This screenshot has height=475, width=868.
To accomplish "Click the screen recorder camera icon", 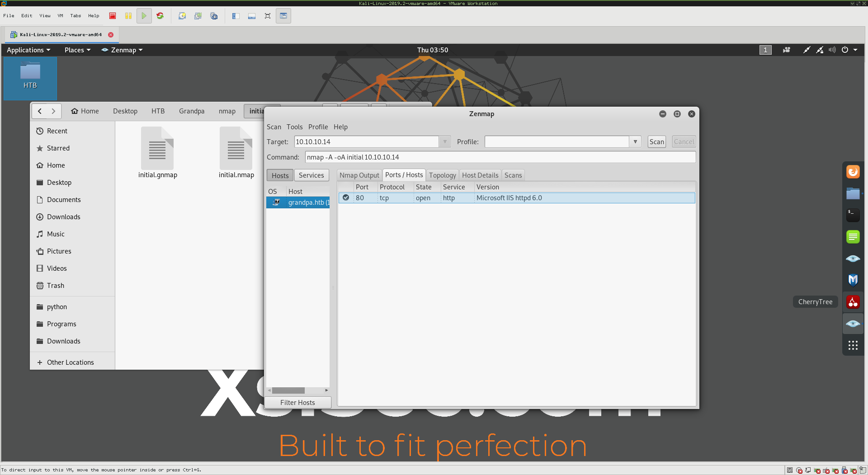I will (787, 50).
